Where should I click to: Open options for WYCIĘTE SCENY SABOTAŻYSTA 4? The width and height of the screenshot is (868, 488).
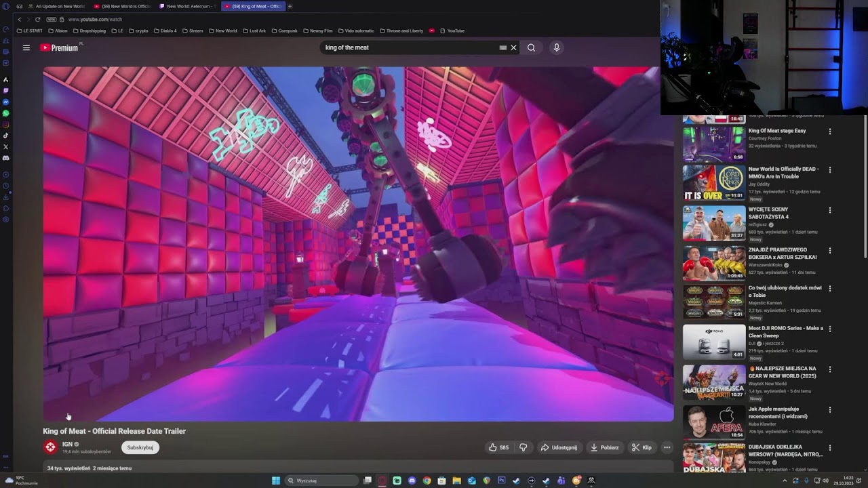click(829, 211)
